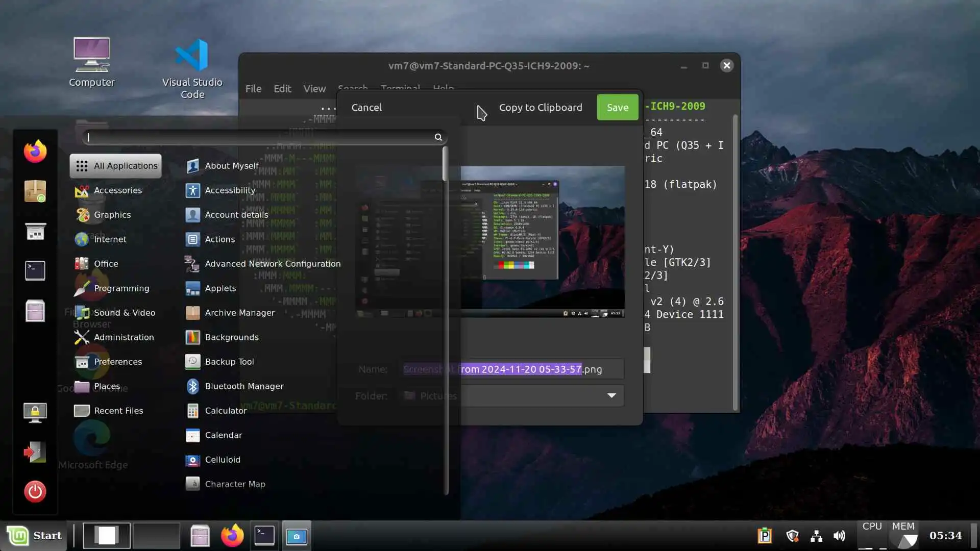The image size is (980, 551).
Task: Click the screenshot preview thumbnail
Action: pos(542,241)
